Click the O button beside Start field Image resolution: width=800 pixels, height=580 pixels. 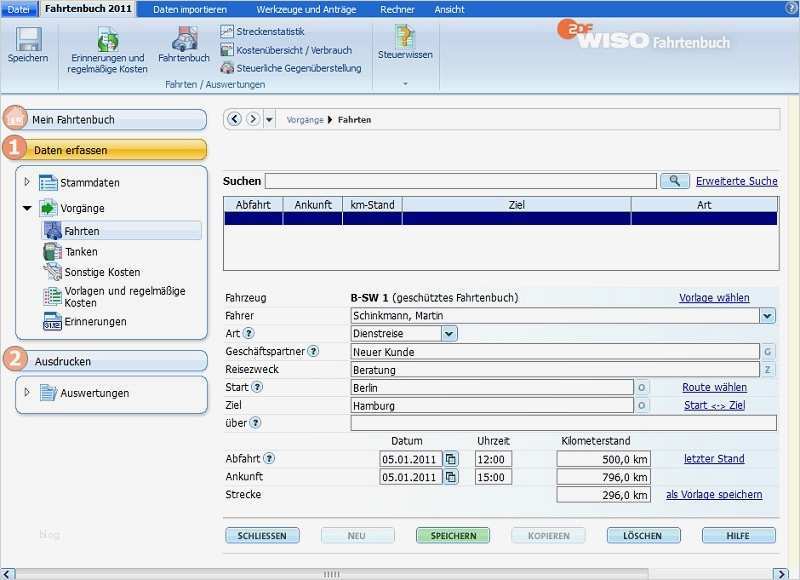point(641,388)
